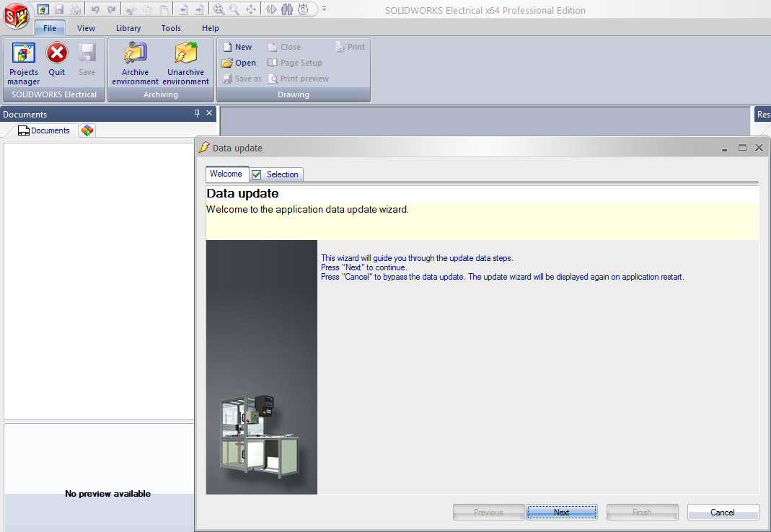The image size is (771, 532).
Task: Click the greyed Previous button
Action: coord(489,513)
